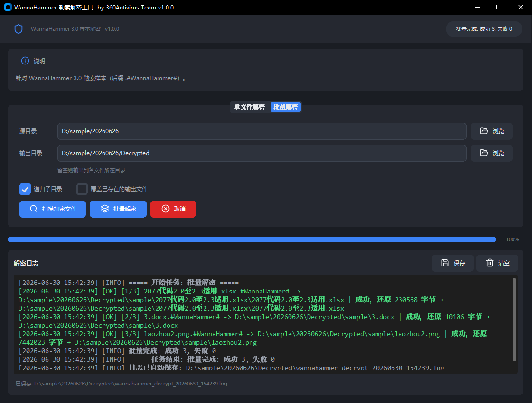Close the WannaHammer window
The image size is (532, 403).
(x=521, y=7)
